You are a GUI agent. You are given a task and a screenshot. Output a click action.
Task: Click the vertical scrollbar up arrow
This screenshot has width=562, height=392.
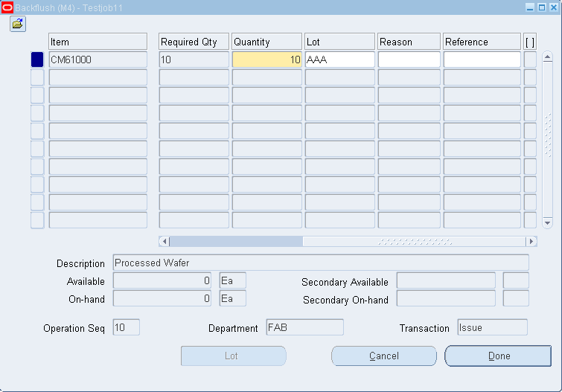click(547, 57)
